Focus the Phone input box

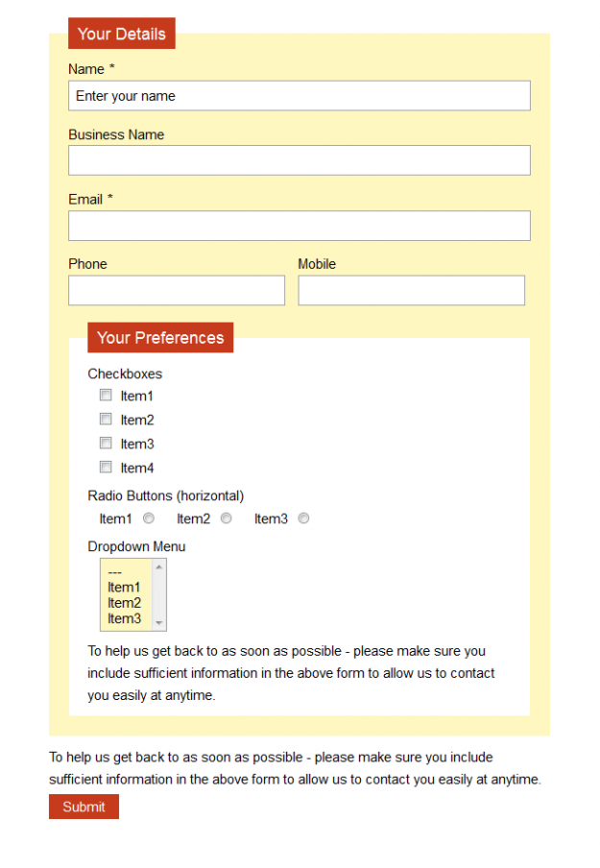tap(177, 291)
